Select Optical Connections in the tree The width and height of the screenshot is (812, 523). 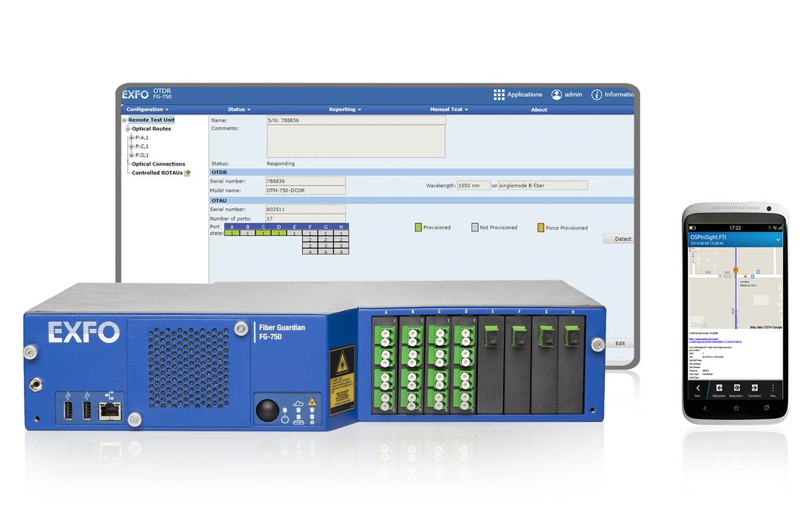tap(159, 164)
